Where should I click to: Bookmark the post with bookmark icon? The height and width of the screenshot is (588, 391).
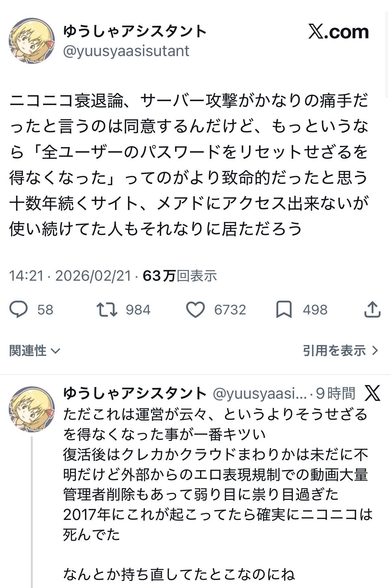(x=284, y=310)
